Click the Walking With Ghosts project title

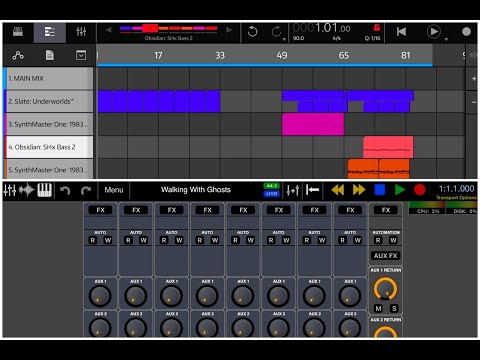point(196,190)
